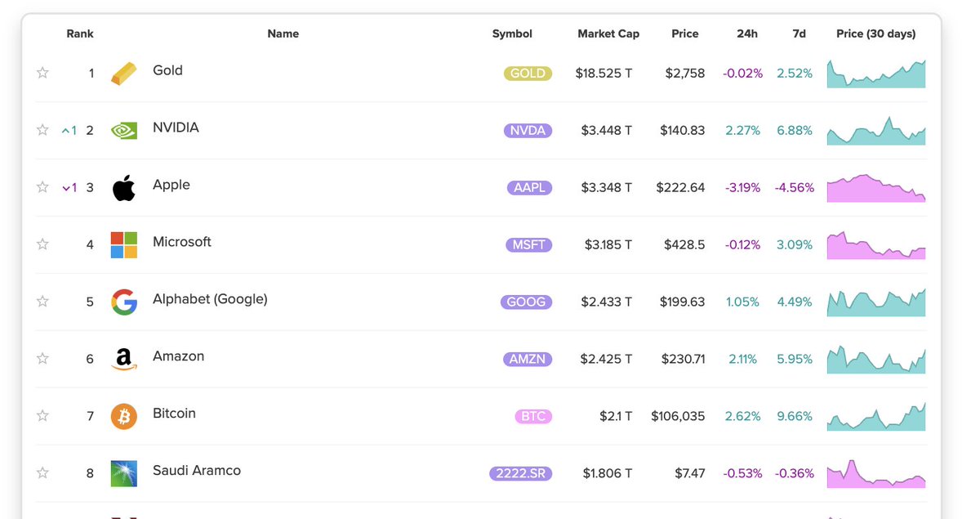This screenshot has height=519, width=980.
Task: Click the Apple logo icon
Action: pyautogui.click(x=124, y=187)
